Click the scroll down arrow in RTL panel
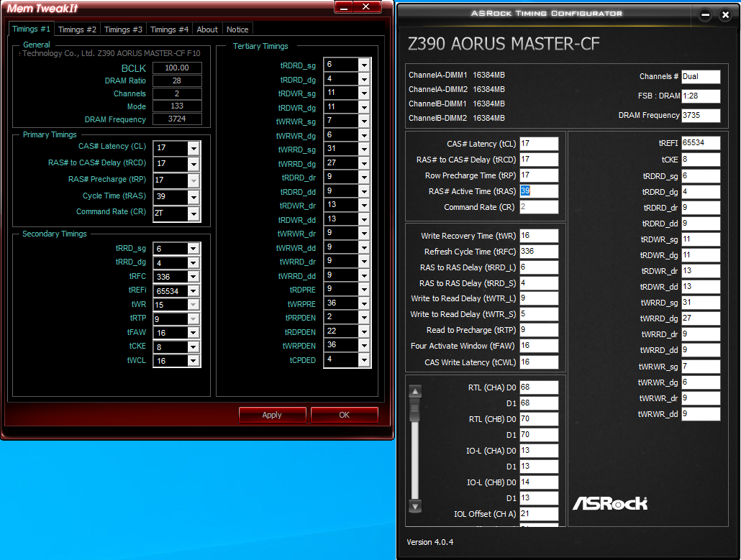Screen dimensions: 741x560 (415, 507)
